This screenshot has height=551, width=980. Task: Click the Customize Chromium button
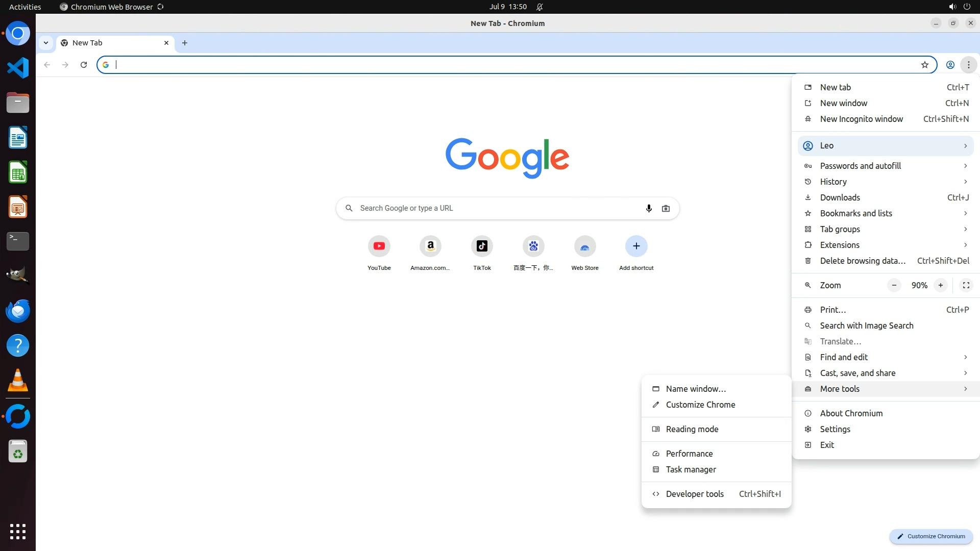pos(931,536)
